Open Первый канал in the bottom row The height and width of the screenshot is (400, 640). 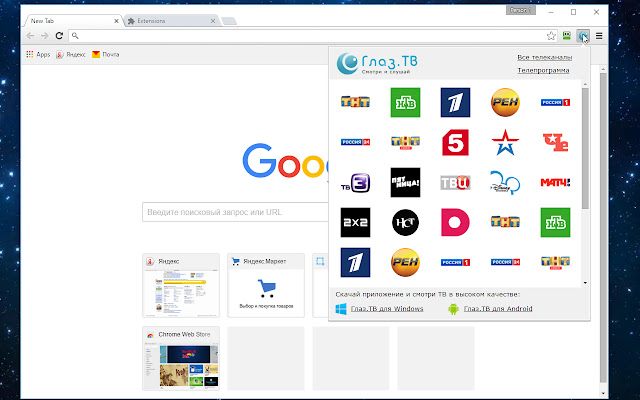pyautogui.click(x=356, y=262)
